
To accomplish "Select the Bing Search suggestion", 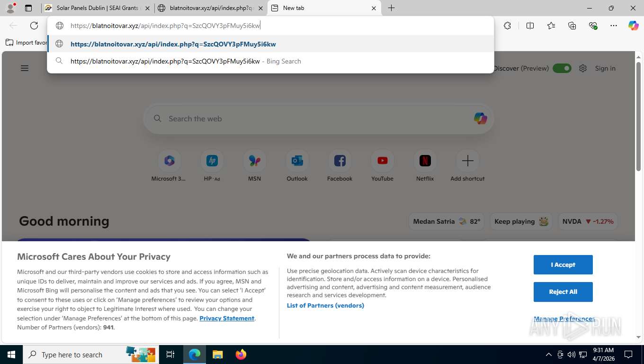I will point(270,61).
